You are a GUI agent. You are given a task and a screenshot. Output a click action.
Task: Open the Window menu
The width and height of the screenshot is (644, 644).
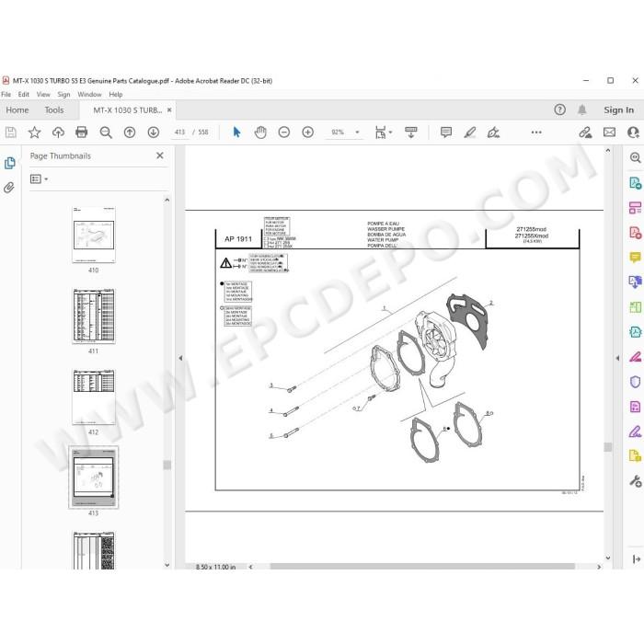click(89, 94)
